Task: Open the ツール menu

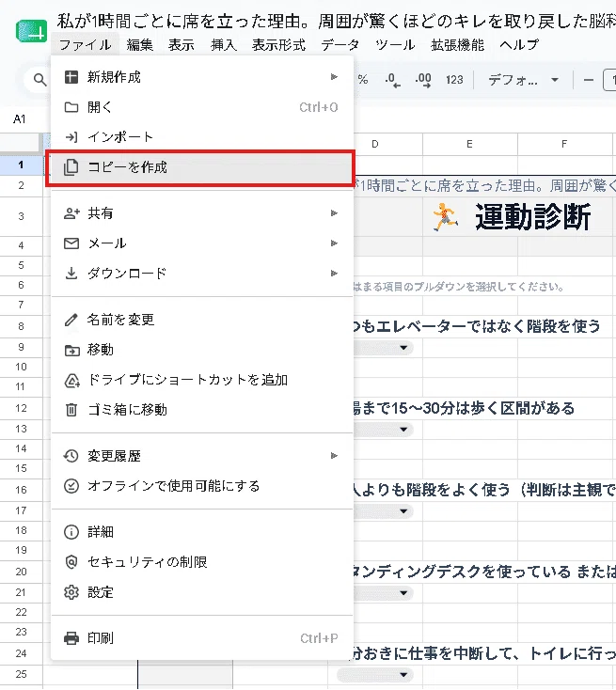Action: point(394,44)
